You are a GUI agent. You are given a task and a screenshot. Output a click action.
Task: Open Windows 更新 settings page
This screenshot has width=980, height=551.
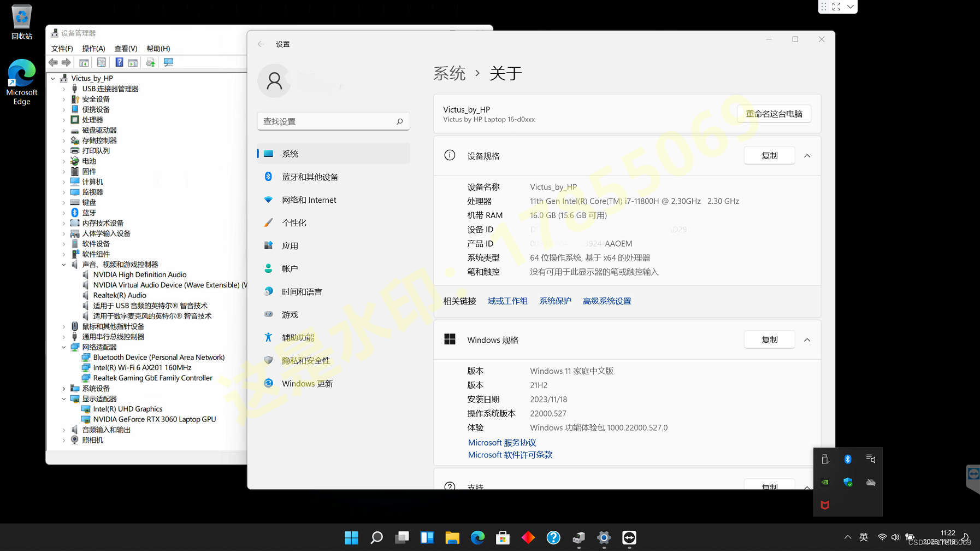tap(333, 383)
